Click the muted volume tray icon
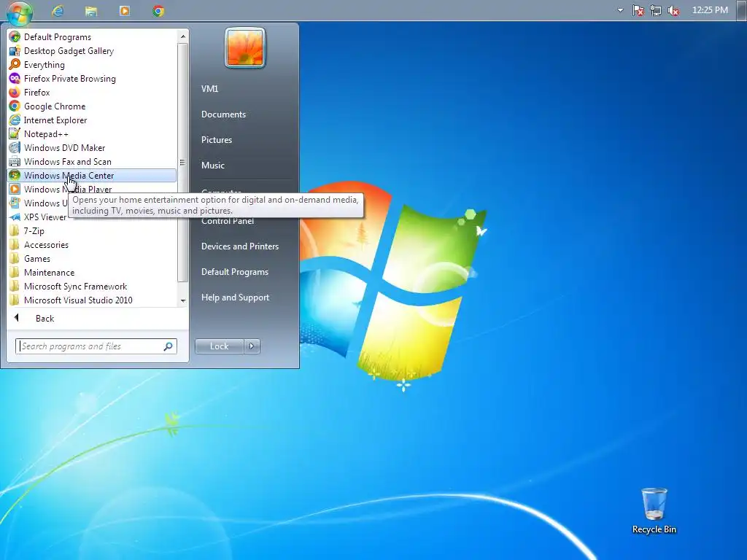The width and height of the screenshot is (747, 560). pos(673,10)
